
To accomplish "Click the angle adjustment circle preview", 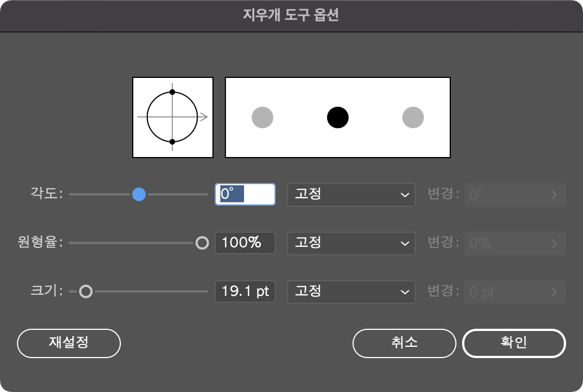I will click(x=172, y=117).
